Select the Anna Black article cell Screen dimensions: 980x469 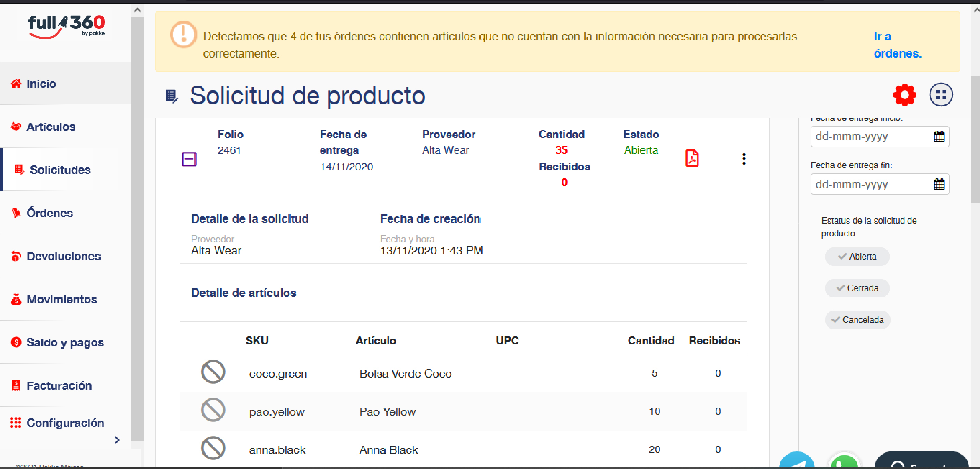[388, 450]
